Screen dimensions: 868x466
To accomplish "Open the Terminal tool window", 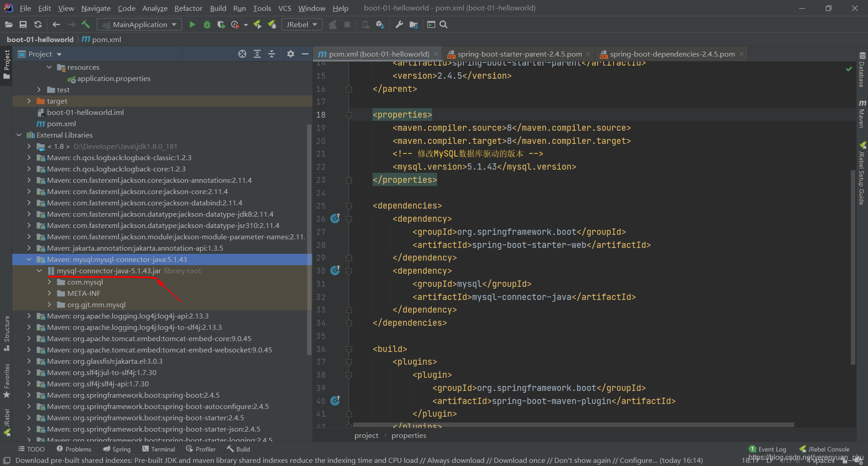I will coord(158,449).
